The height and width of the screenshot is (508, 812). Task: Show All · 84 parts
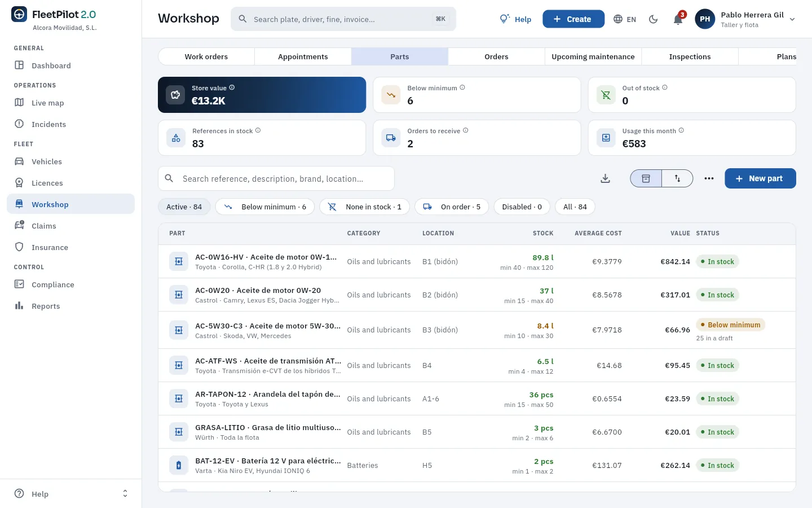pos(575,207)
